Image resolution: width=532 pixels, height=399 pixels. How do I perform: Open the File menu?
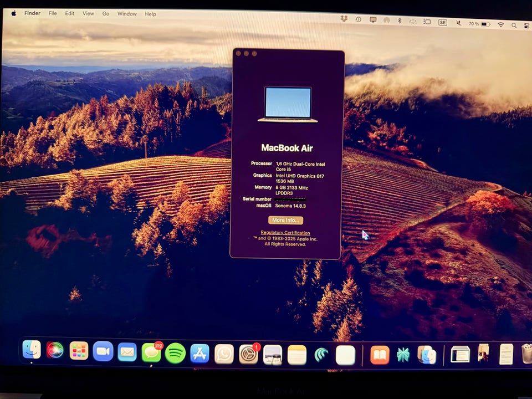53,13
